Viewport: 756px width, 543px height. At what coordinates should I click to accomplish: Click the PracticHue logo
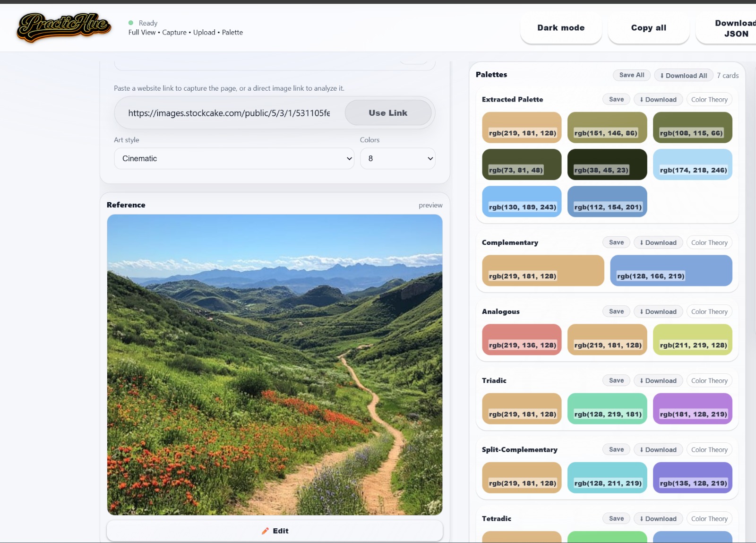pyautogui.click(x=64, y=27)
